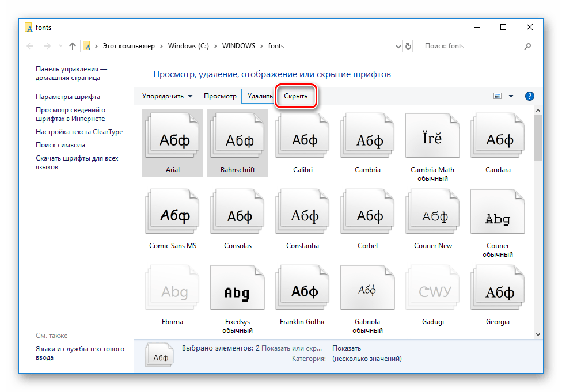Image resolution: width=562 pixels, height=392 pixels.
Task: Go back with the Back arrow
Action: tap(30, 46)
